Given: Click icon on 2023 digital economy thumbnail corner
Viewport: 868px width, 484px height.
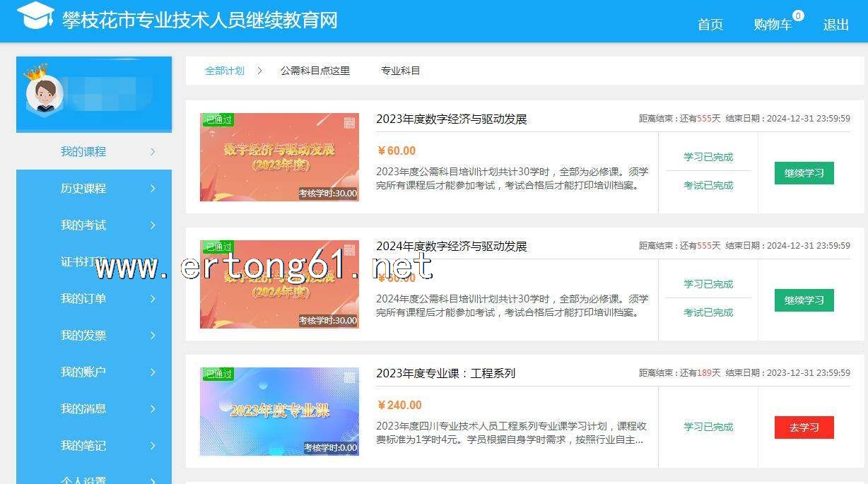Looking at the screenshot, I should click(349, 123).
